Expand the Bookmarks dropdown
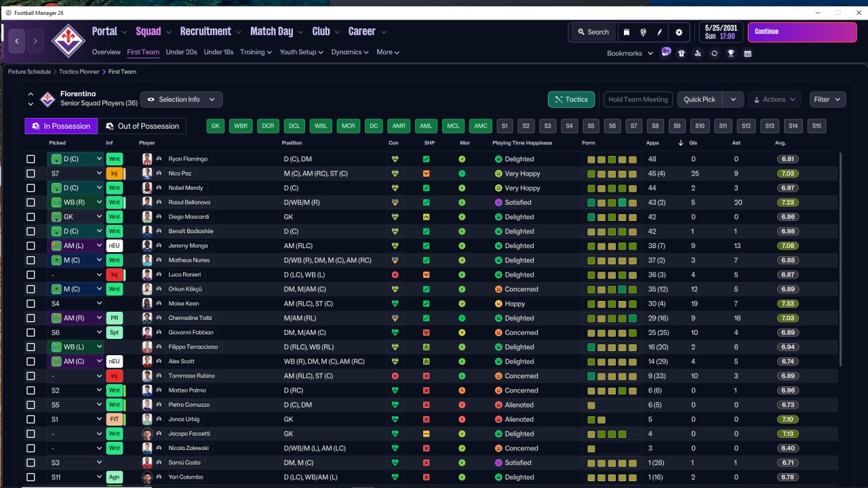The height and width of the screenshot is (488, 868). click(630, 53)
